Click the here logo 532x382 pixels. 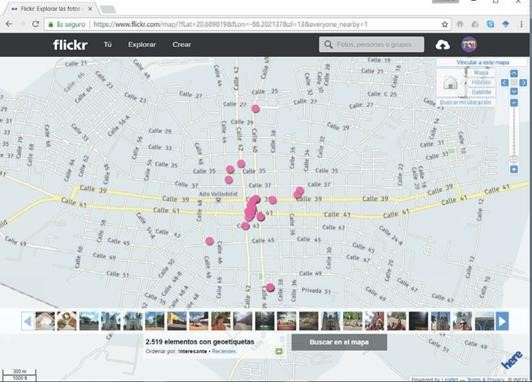[x=512, y=360]
